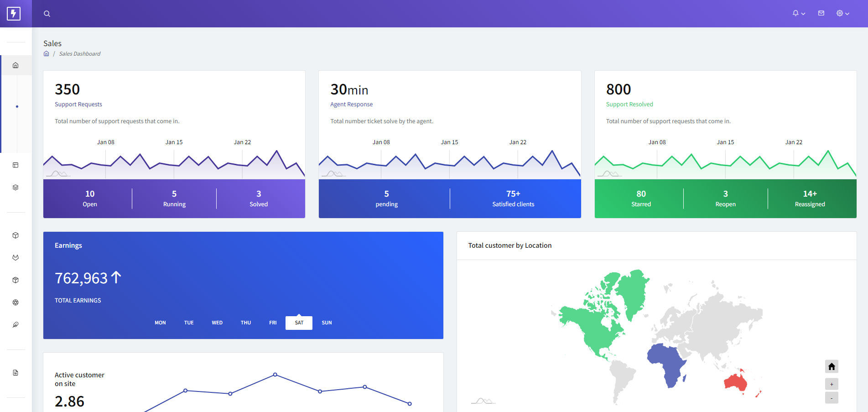Select the home icon in the sidebar
Screen dimensions: 868x412
16,65
